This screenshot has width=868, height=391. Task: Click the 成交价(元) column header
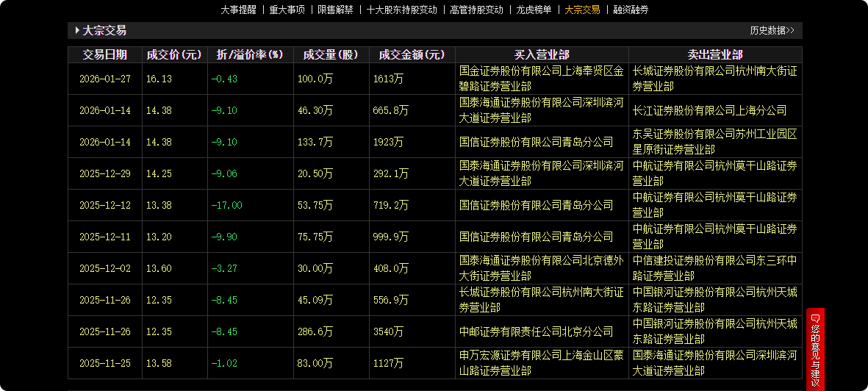(x=174, y=54)
